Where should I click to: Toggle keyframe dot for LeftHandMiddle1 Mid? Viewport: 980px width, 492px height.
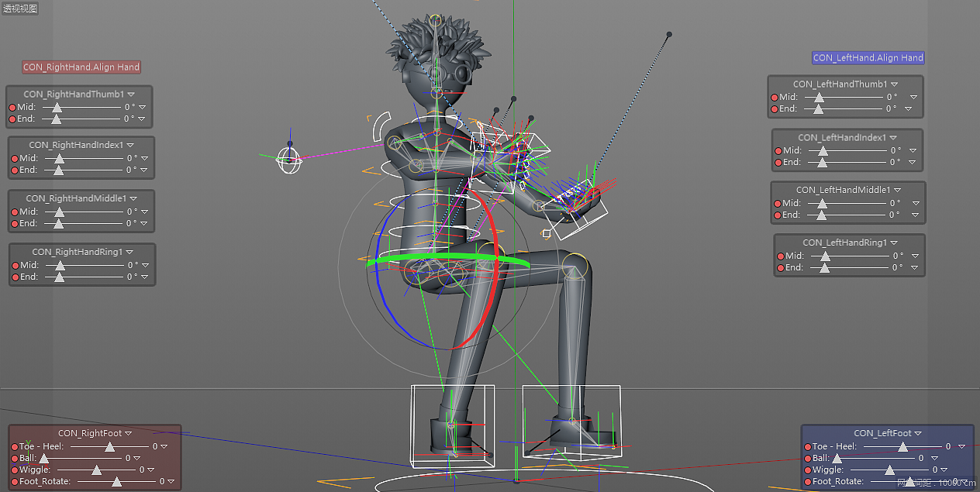click(778, 203)
